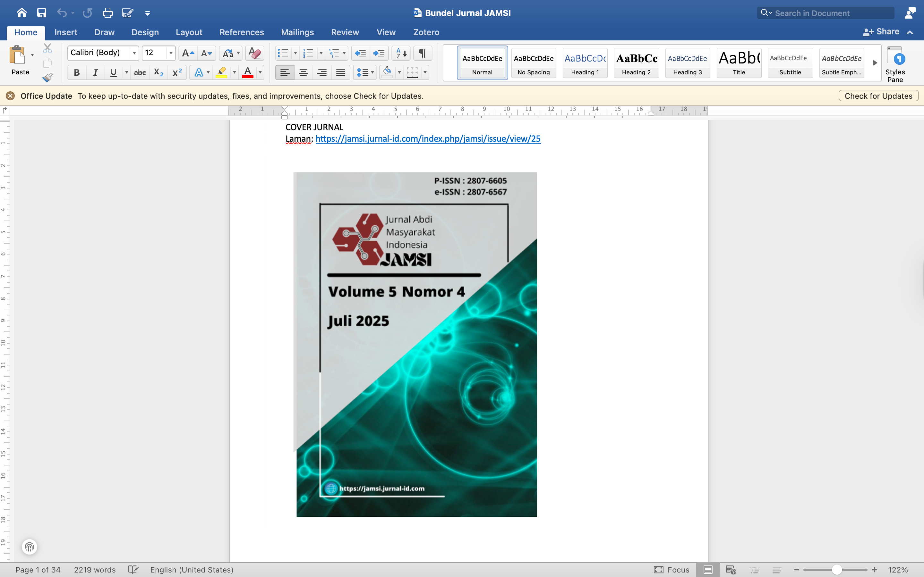Image resolution: width=924 pixels, height=577 pixels.
Task: Click the zoom slider handle
Action: (837, 570)
